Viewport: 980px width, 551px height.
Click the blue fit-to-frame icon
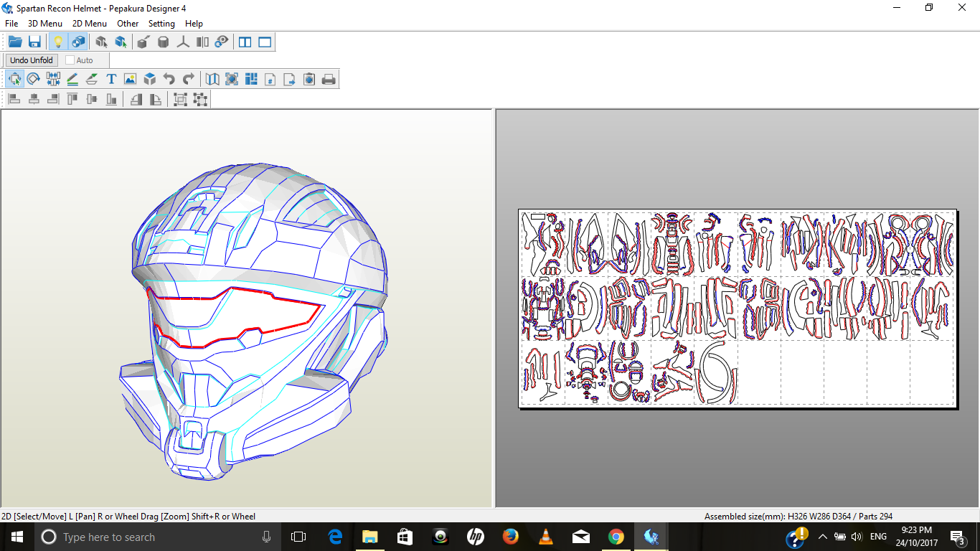point(232,79)
